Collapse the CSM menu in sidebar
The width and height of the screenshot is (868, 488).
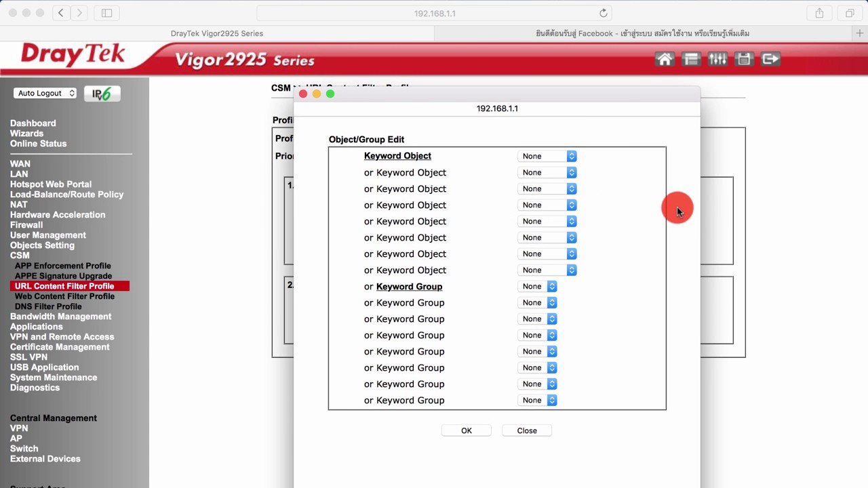[x=20, y=256]
